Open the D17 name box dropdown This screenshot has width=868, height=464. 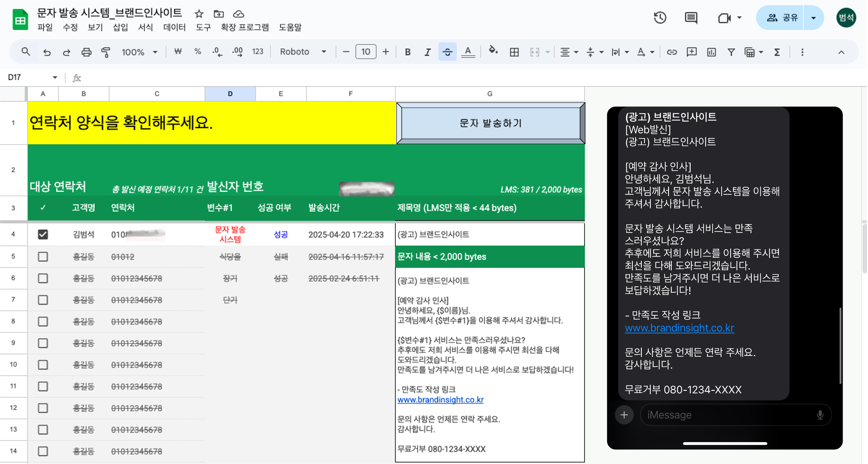pyautogui.click(x=55, y=77)
